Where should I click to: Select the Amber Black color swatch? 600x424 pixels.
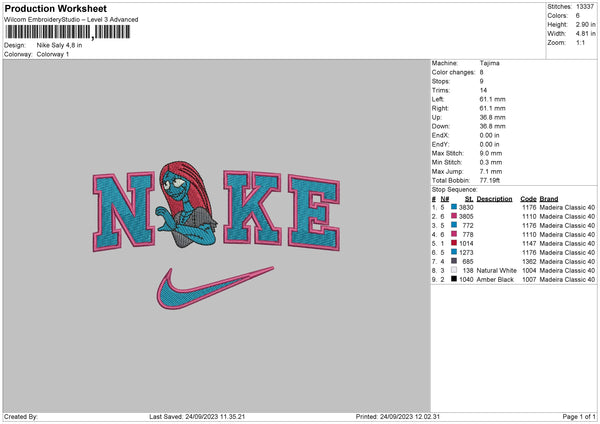pyautogui.click(x=454, y=279)
